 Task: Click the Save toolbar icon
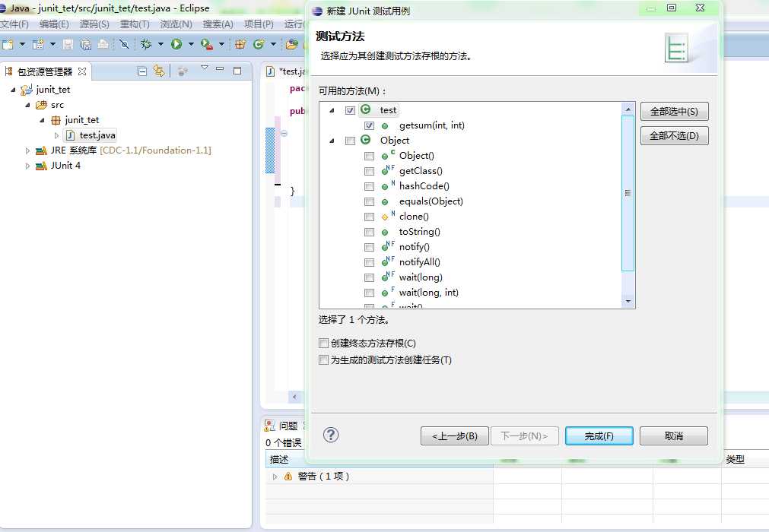click(x=68, y=45)
